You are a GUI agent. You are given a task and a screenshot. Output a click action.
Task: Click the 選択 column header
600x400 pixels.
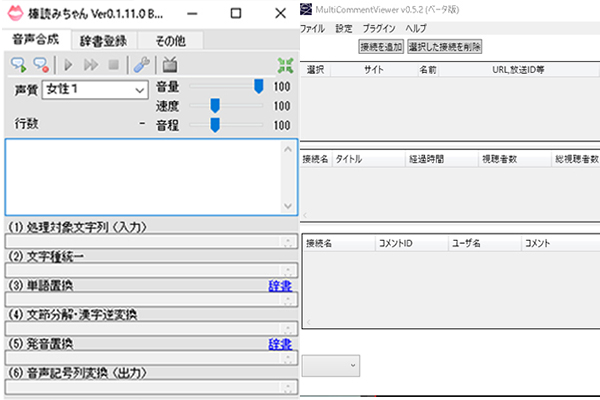(x=316, y=70)
